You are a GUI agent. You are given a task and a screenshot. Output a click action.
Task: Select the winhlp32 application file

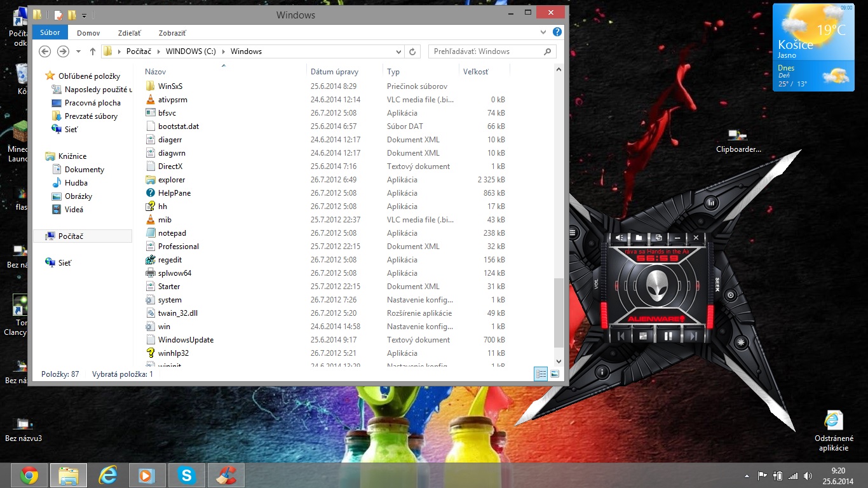pyautogui.click(x=325, y=353)
